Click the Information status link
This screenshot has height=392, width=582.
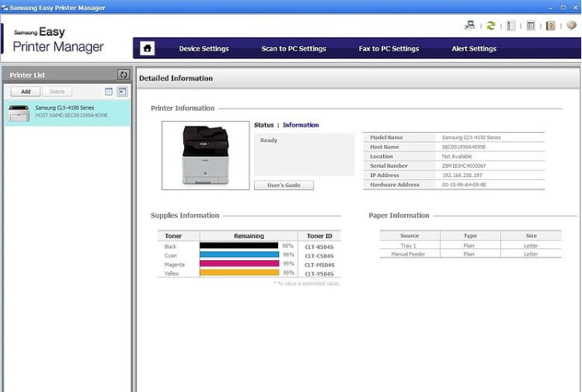(x=301, y=125)
